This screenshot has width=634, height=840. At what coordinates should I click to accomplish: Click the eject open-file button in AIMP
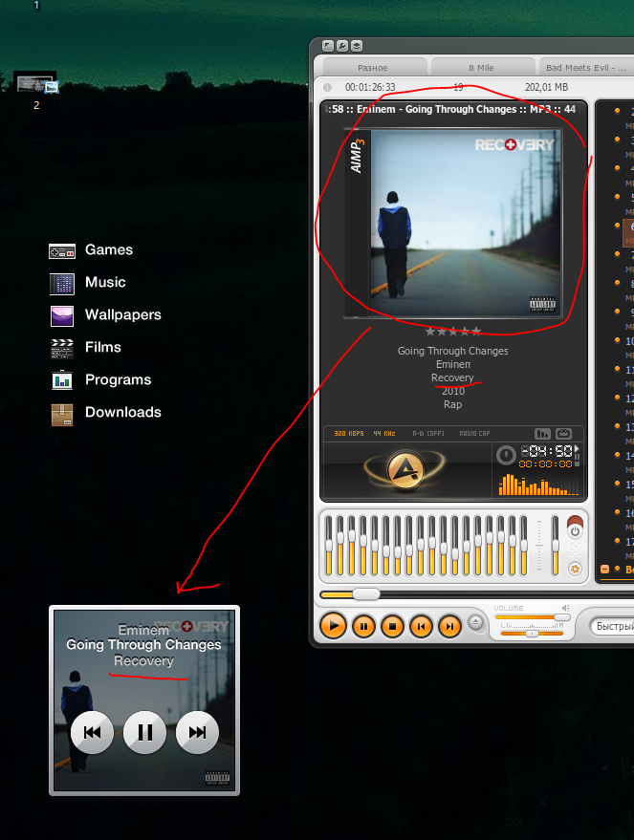tap(475, 622)
